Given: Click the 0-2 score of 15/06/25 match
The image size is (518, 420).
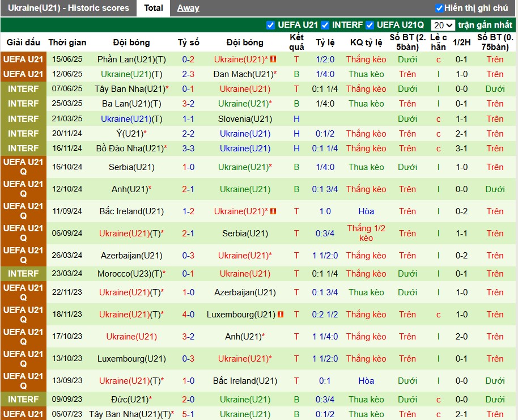Looking at the screenshot, I should pyautogui.click(x=188, y=60).
